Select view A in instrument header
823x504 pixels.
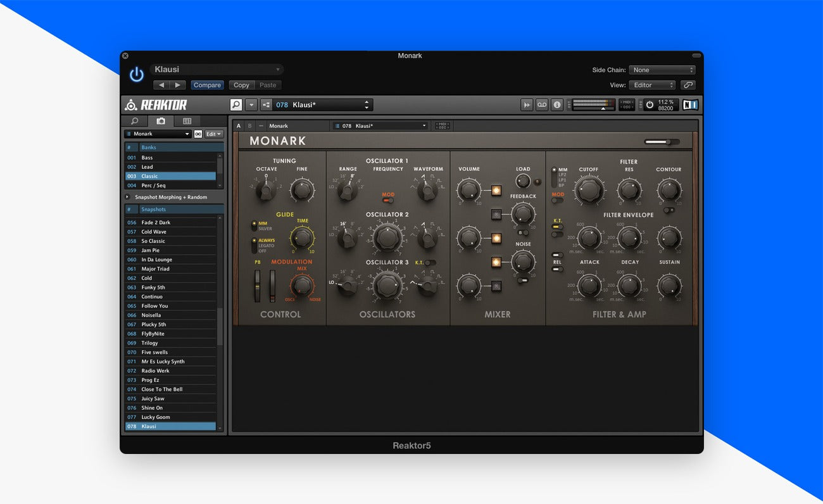239,126
